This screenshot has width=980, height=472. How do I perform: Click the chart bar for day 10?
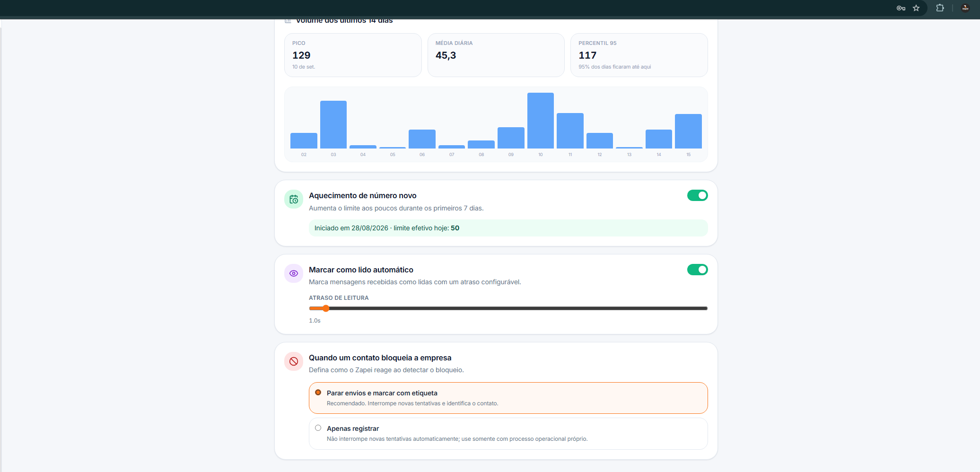[541, 121]
